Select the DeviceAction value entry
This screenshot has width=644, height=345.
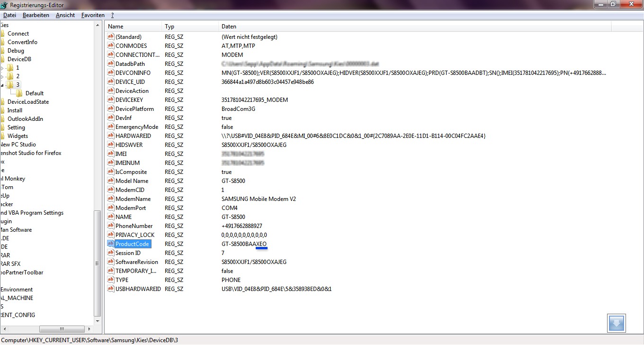click(132, 91)
